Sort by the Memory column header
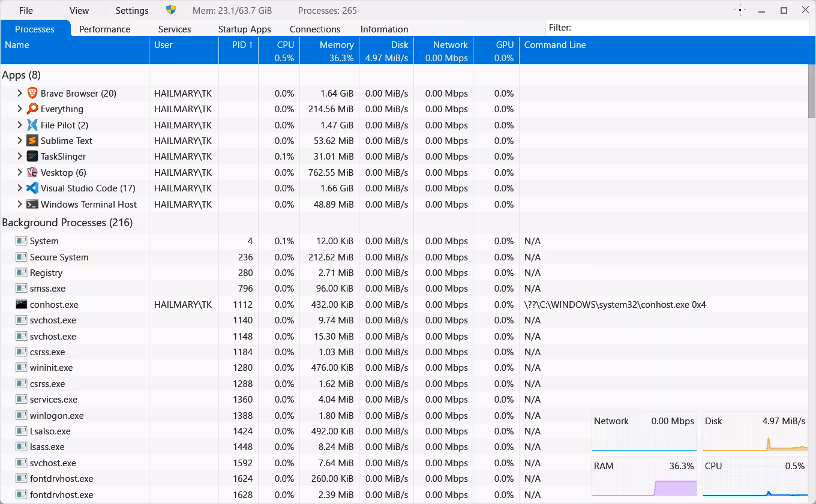 [x=329, y=50]
